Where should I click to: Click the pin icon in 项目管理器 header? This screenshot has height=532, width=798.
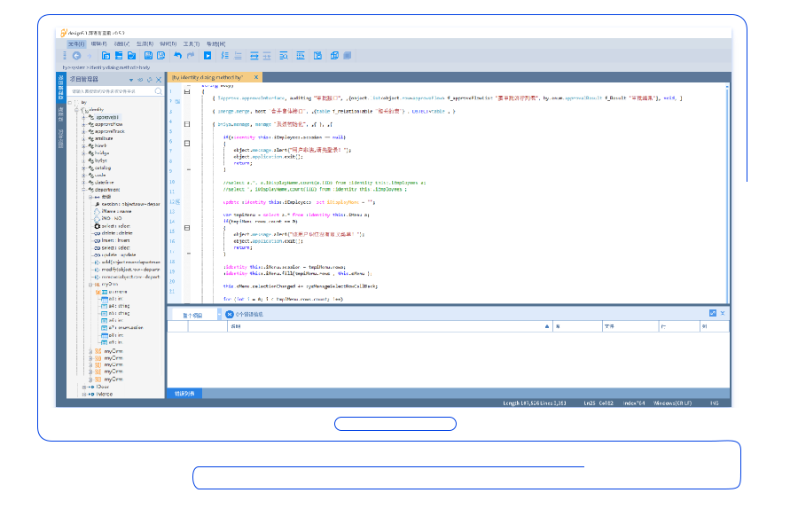pos(140,80)
